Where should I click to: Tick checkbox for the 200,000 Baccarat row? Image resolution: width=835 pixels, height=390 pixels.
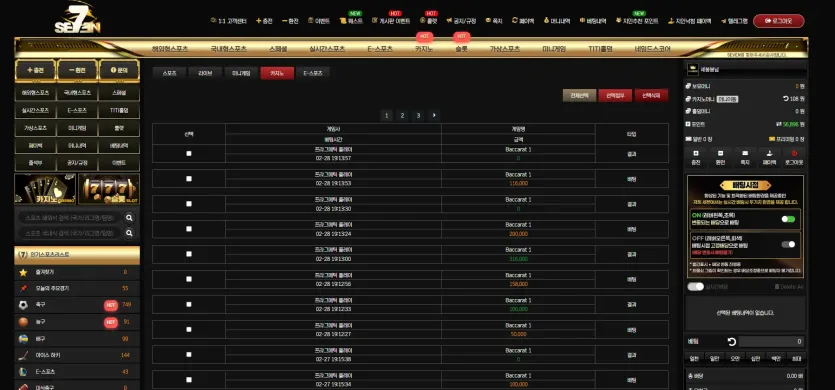tap(189, 229)
